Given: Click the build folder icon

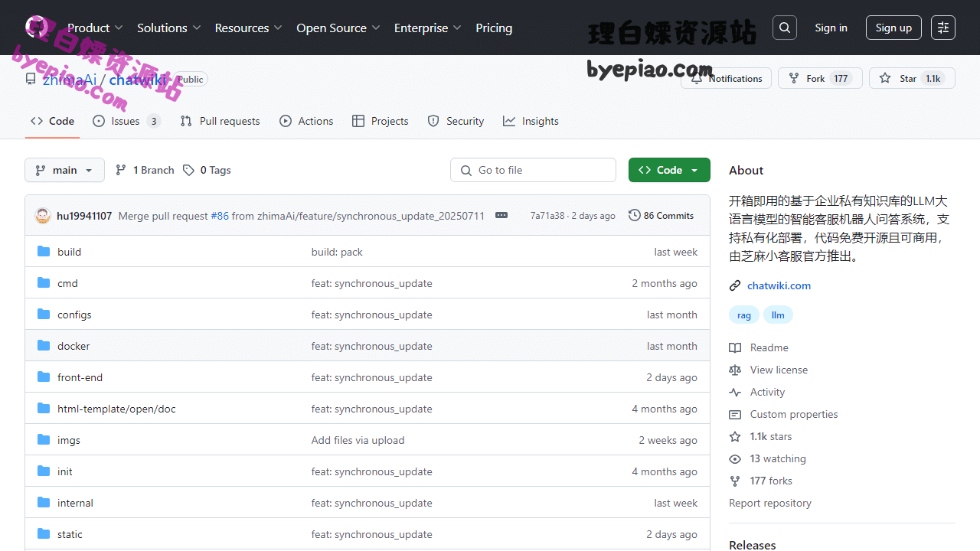Looking at the screenshot, I should pyautogui.click(x=44, y=252).
